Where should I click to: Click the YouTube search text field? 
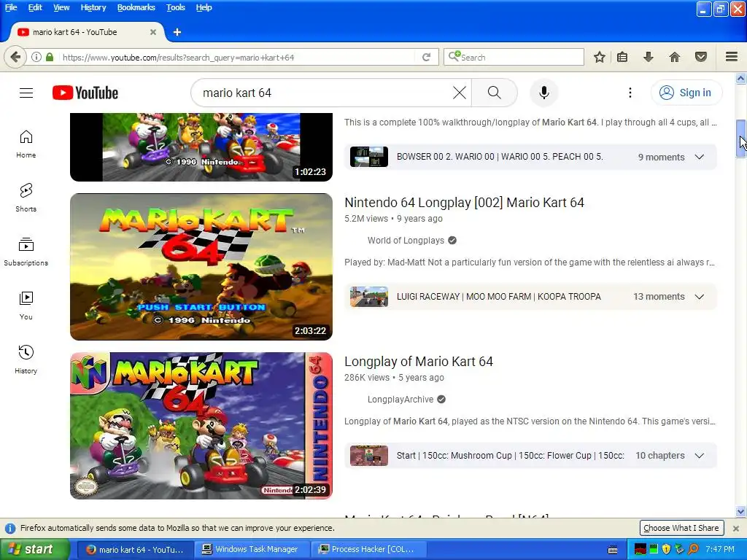324,93
